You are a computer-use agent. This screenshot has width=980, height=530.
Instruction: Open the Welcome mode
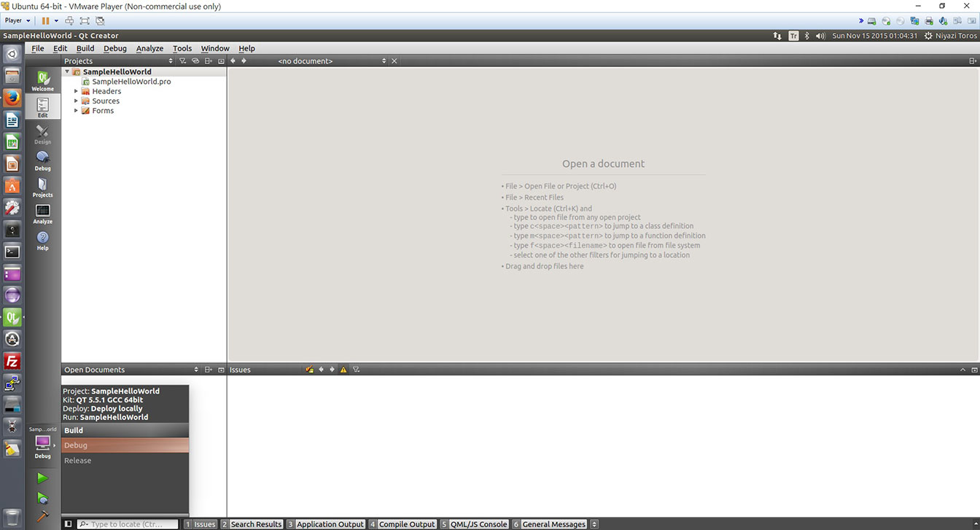pos(42,80)
